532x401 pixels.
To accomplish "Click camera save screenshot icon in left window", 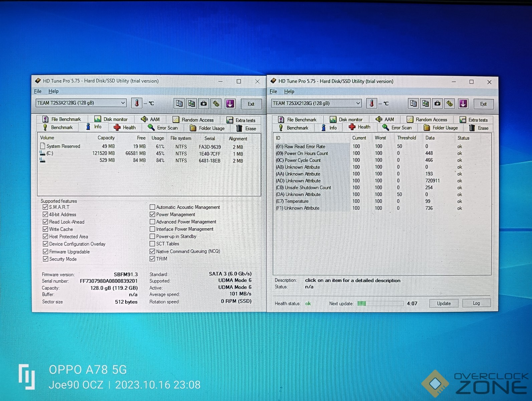I will pyautogui.click(x=204, y=104).
